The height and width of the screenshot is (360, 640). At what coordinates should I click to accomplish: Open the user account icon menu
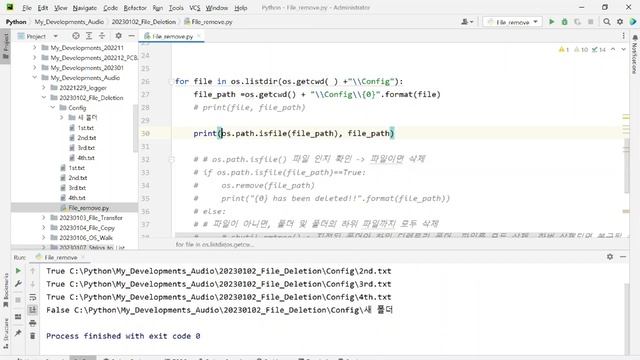pos(467,22)
